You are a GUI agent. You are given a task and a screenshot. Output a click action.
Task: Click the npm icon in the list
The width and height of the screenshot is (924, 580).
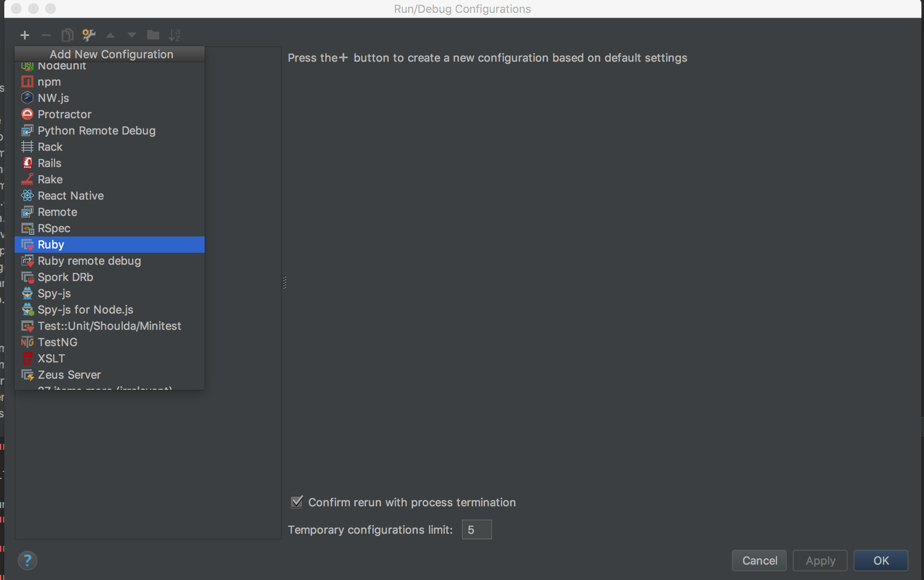[27, 81]
